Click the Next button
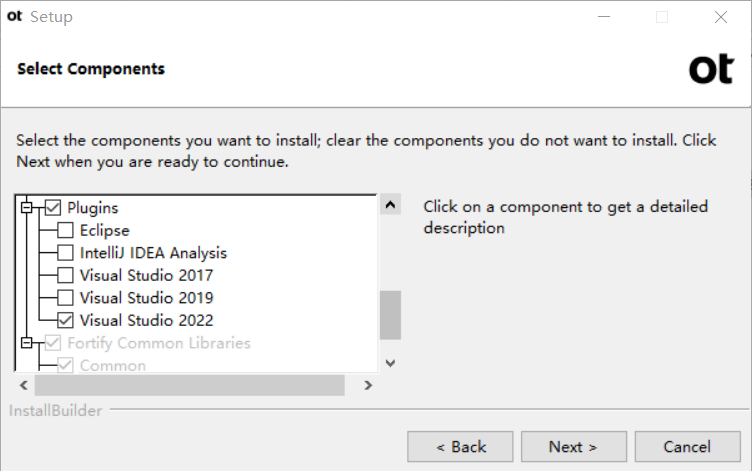This screenshot has height=471, width=752. click(x=574, y=447)
